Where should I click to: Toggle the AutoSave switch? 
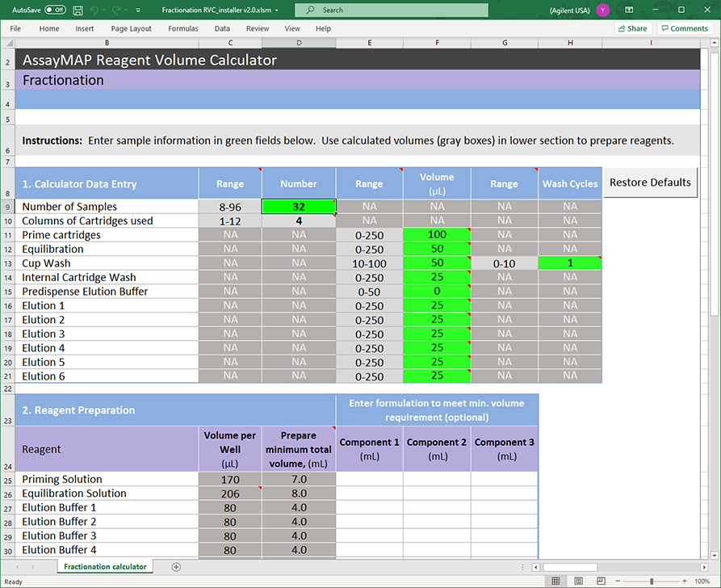click(55, 10)
